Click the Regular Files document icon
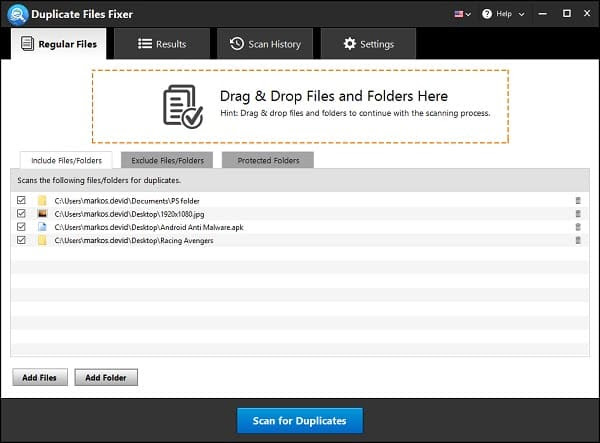 tap(27, 44)
